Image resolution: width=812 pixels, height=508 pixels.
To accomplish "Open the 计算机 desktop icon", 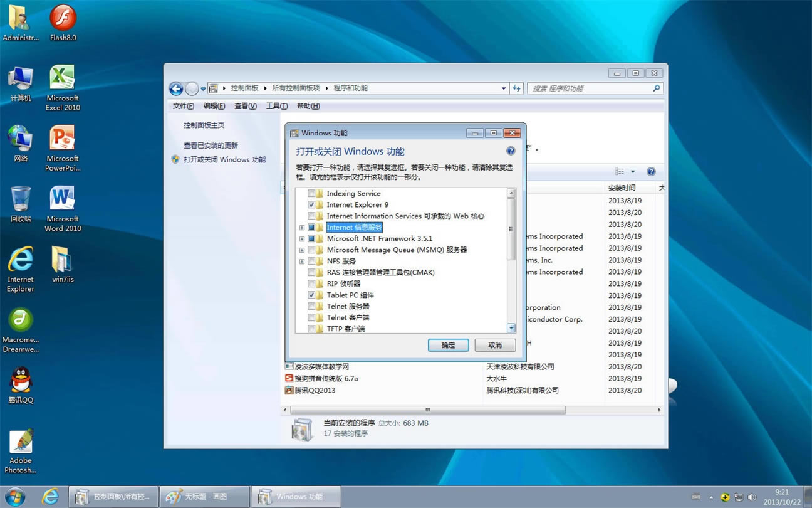I will (21, 83).
